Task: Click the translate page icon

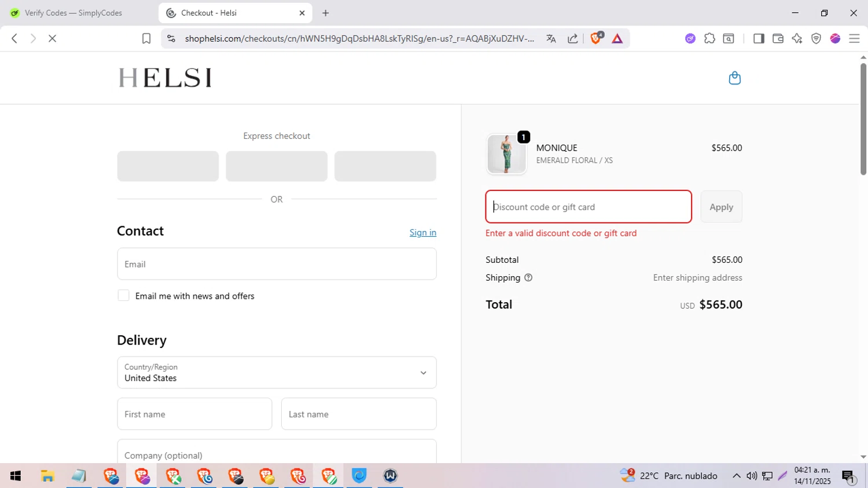Action: 551,39
